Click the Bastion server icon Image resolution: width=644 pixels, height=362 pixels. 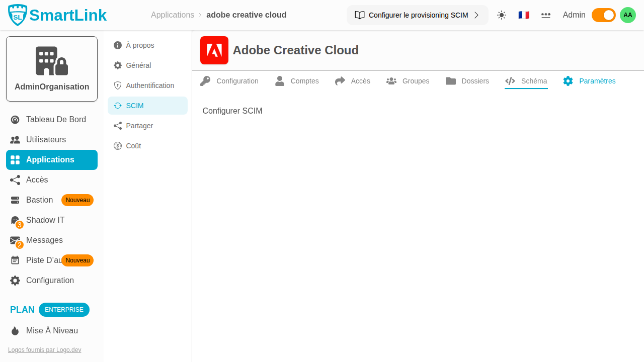click(x=15, y=200)
